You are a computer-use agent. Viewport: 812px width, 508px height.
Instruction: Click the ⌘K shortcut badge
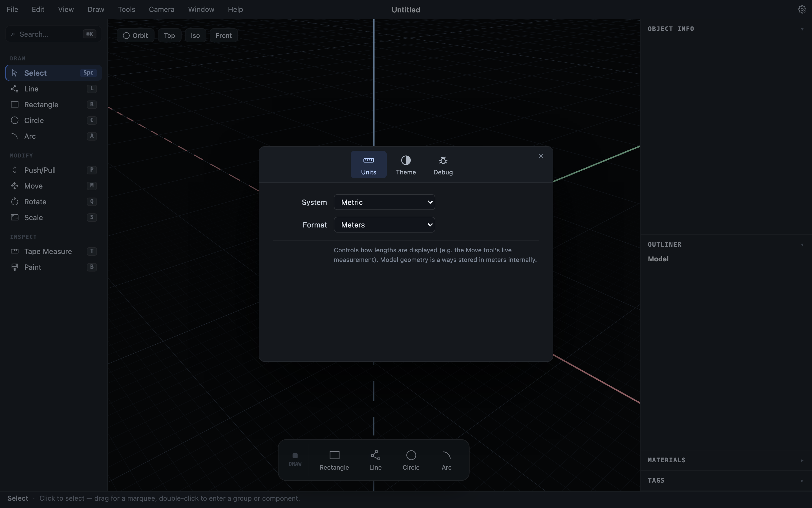point(90,34)
